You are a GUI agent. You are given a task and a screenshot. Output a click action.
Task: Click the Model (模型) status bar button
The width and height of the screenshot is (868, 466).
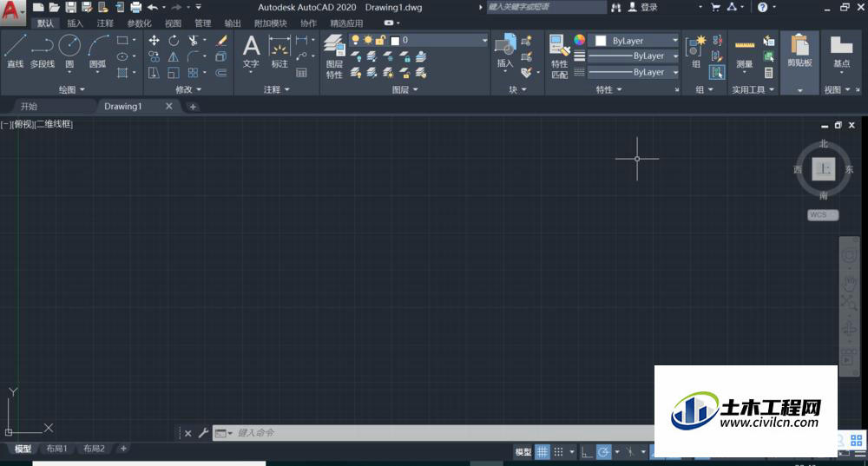pyautogui.click(x=523, y=451)
